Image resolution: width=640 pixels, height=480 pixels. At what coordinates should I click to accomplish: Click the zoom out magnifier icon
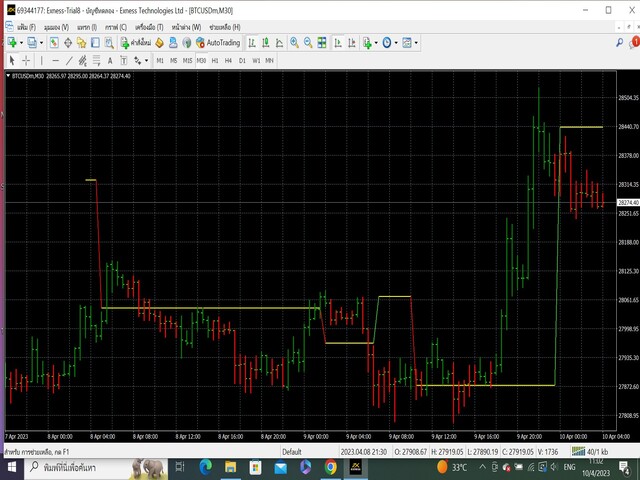[x=308, y=43]
